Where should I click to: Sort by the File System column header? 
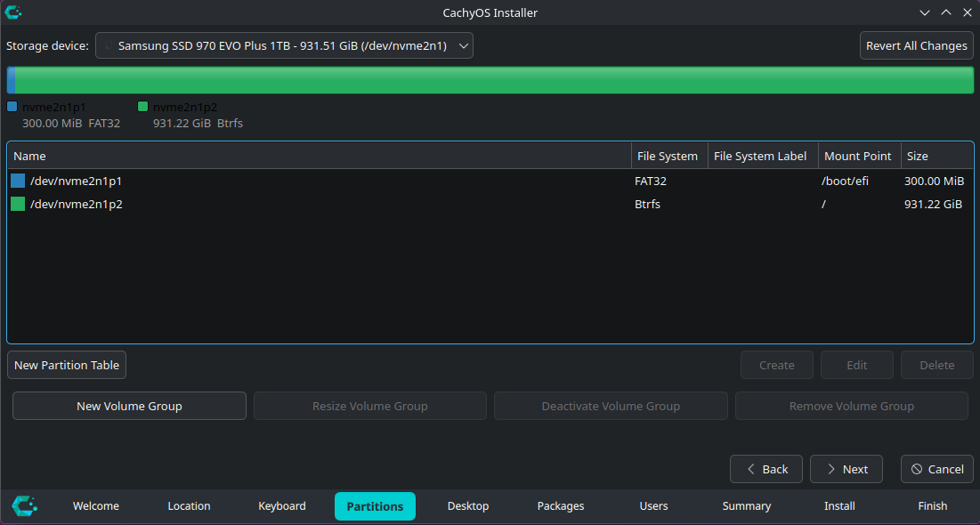tap(669, 157)
